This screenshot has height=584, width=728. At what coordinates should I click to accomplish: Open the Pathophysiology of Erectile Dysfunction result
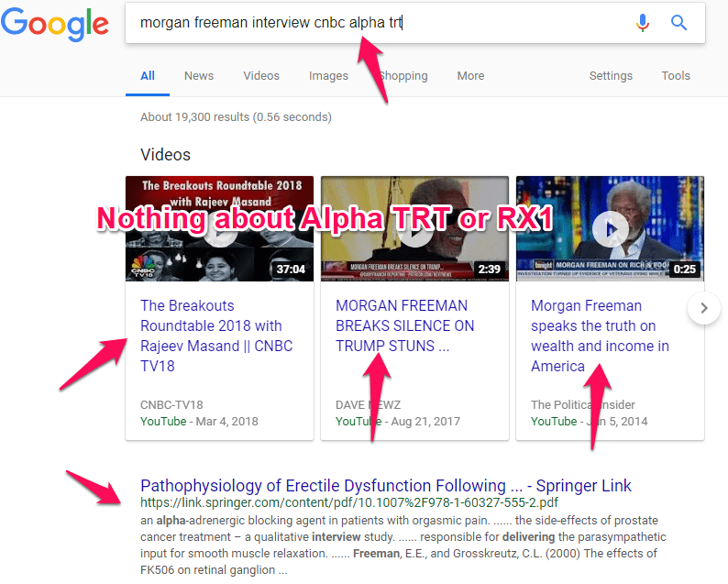click(385, 486)
